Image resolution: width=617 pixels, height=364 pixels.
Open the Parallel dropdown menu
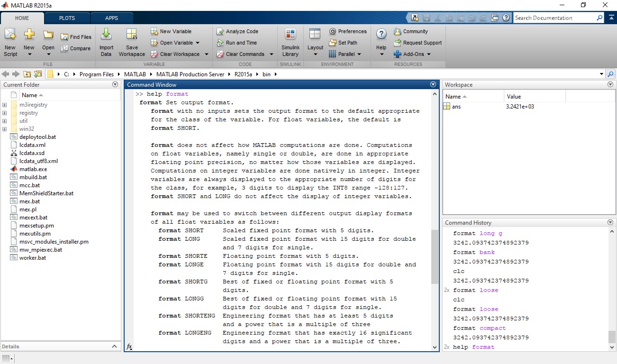359,54
